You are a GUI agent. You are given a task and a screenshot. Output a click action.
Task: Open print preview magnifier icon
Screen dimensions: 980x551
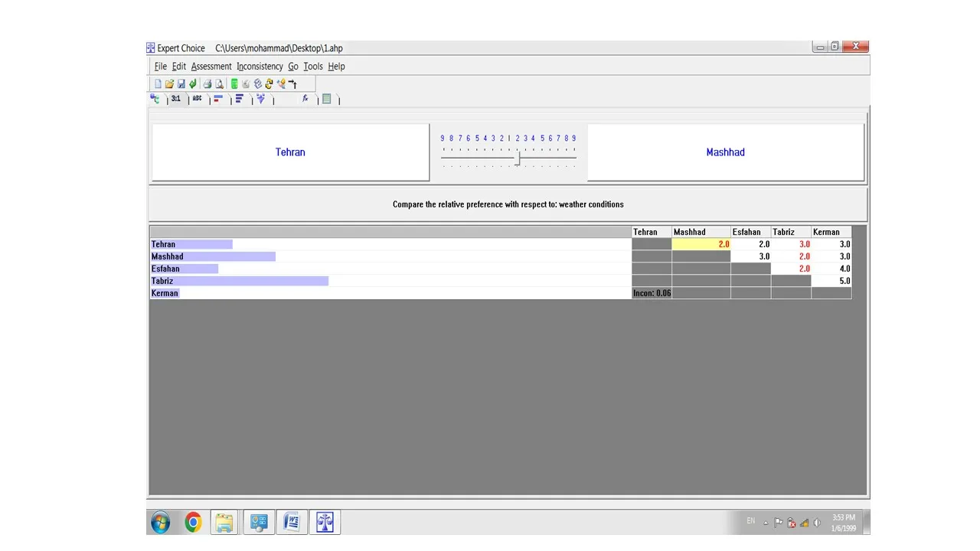[219, 84]
